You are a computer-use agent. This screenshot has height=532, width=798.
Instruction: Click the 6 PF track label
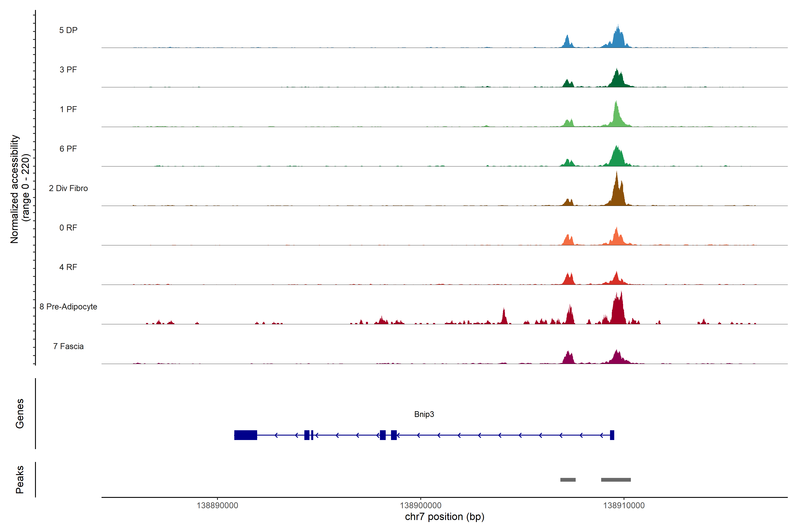(x=68, y=149)
